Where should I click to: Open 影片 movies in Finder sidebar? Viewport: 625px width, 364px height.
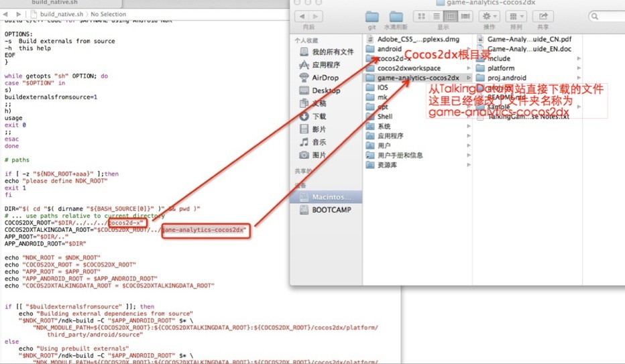313,129
